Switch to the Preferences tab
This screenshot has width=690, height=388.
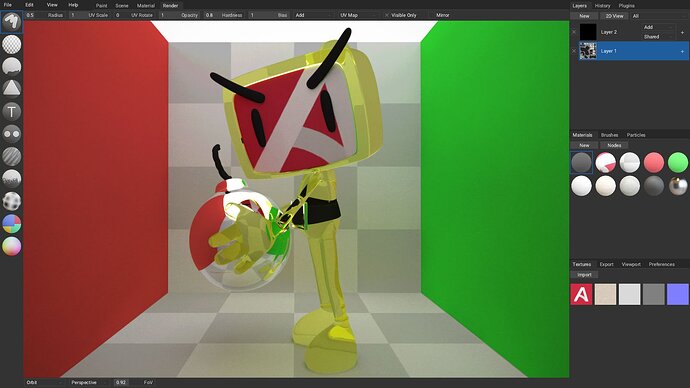[x=661, y=264]
